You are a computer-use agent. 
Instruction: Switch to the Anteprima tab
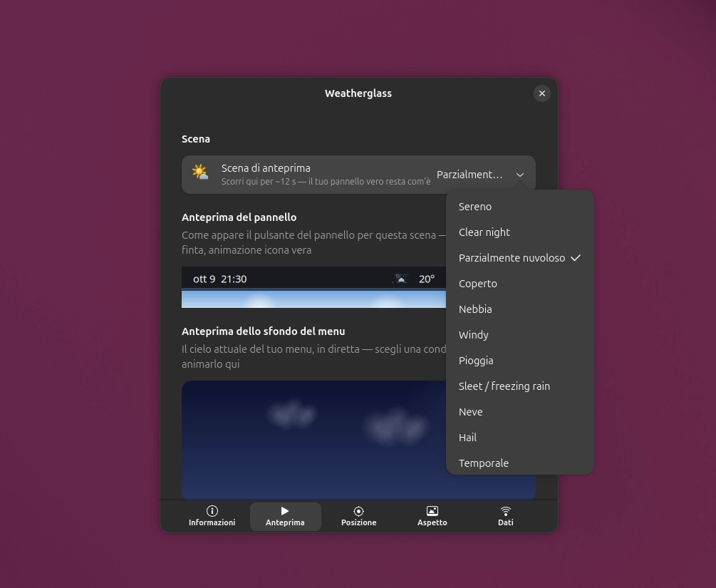[x=286, y=516]
